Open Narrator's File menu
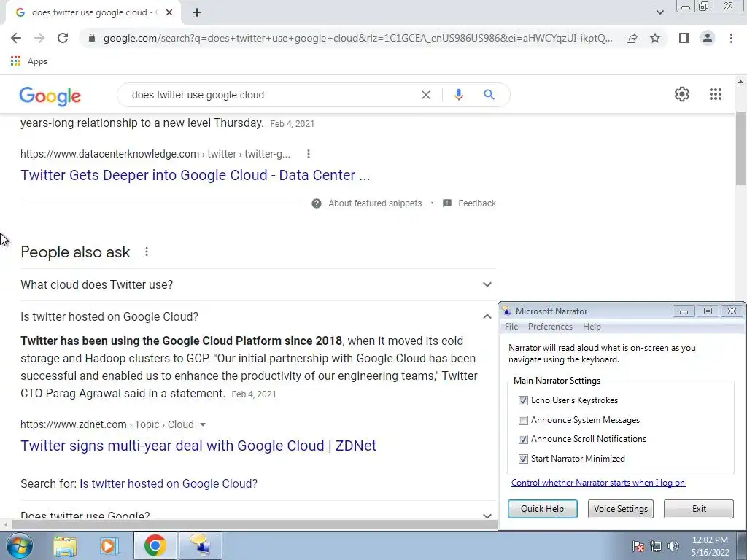Screen dimensions: 747x560 click(x=511, y=327)
